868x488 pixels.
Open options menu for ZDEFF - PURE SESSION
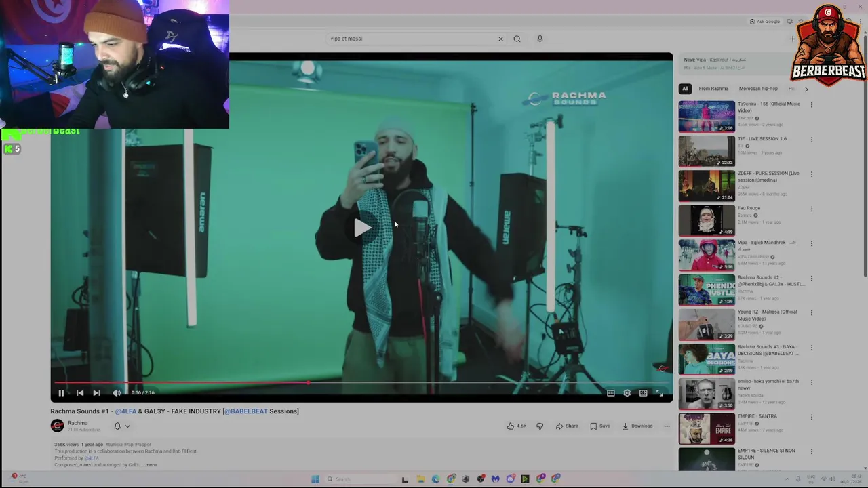click(811, 174)
